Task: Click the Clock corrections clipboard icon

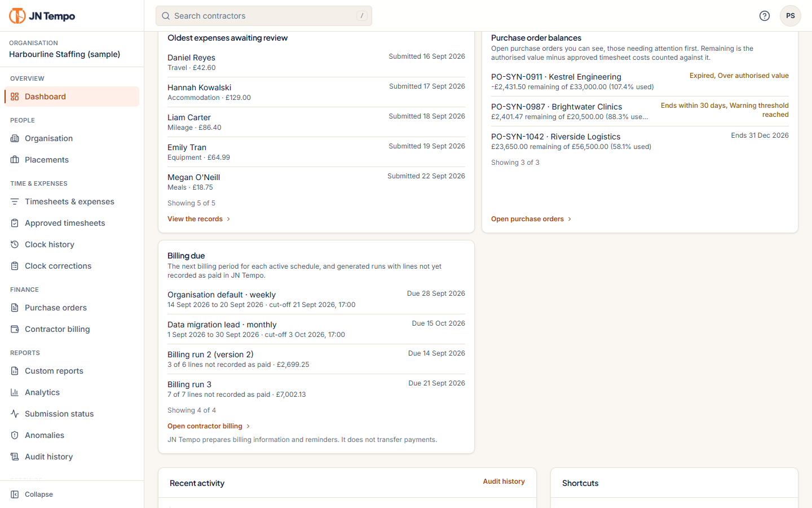Action: 15,266
